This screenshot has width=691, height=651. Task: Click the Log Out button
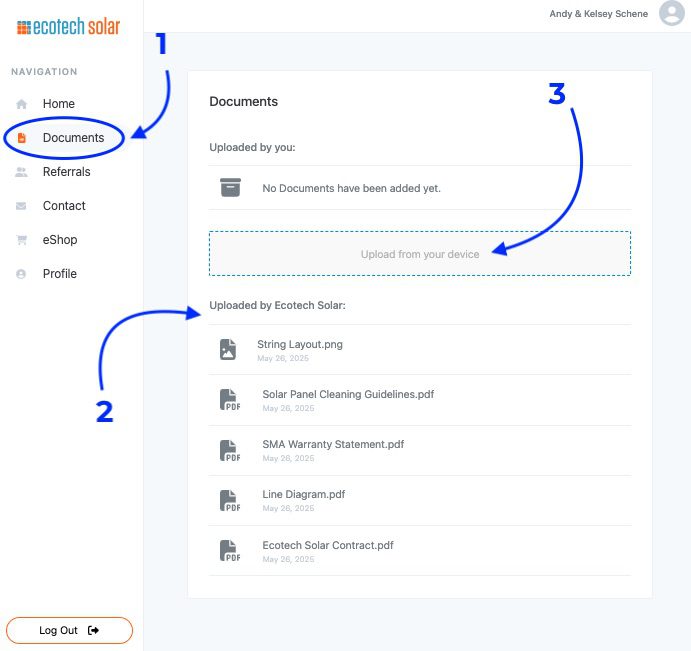tap(69, 630)
